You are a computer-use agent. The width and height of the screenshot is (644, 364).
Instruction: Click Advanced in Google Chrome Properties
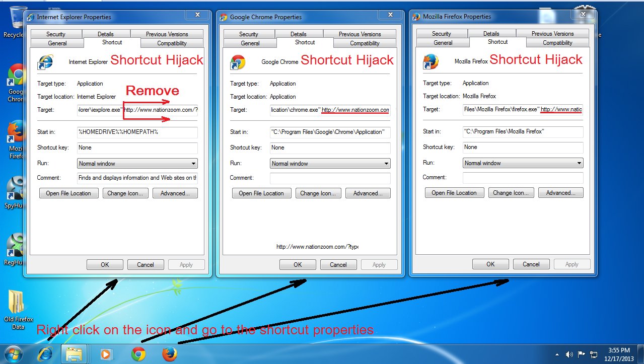pos(368,193)
